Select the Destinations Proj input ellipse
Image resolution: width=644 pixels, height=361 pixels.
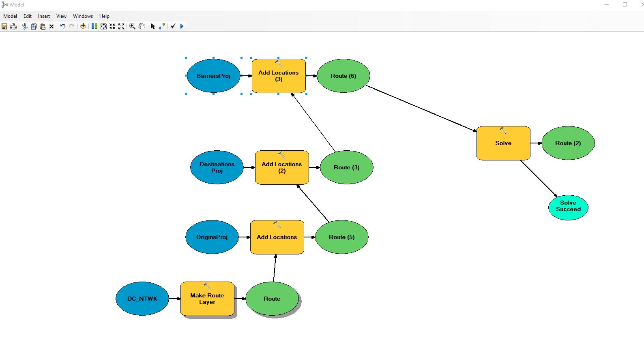click(x=217, y=167)
